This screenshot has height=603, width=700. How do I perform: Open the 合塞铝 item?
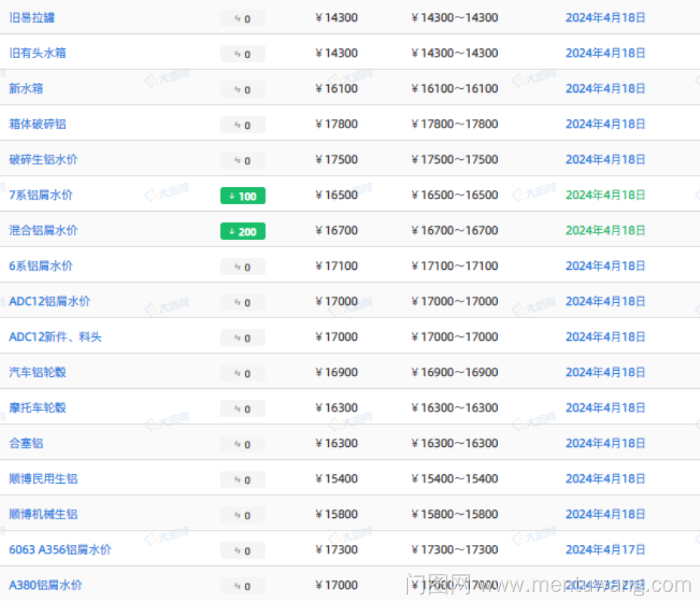tap(26, 442)
